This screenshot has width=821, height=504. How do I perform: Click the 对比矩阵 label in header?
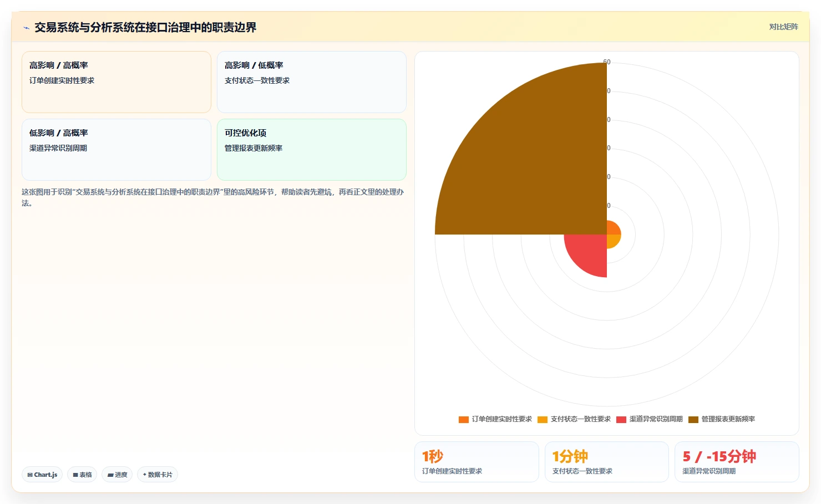click(783, 27)
